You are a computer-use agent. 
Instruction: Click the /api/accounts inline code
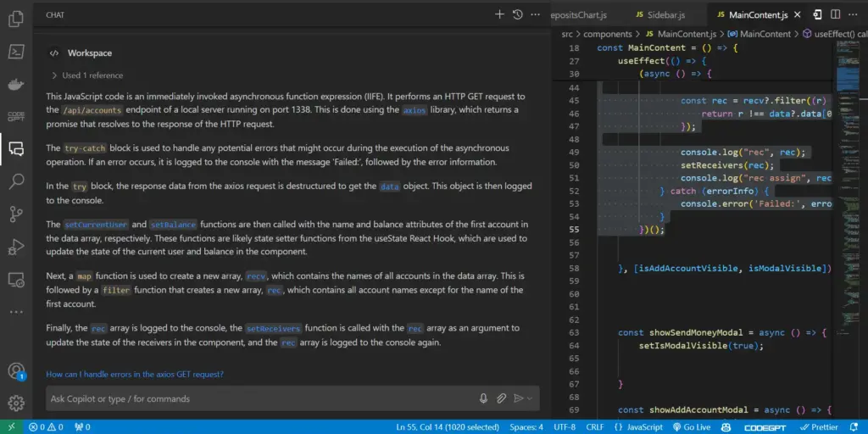click(92, 110)
